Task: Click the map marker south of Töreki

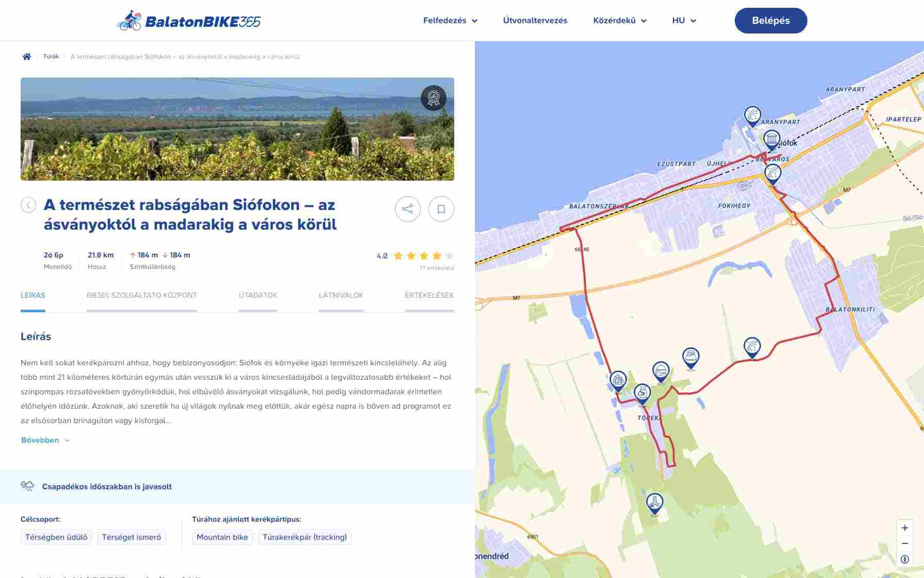Action: tap(654, 503)
